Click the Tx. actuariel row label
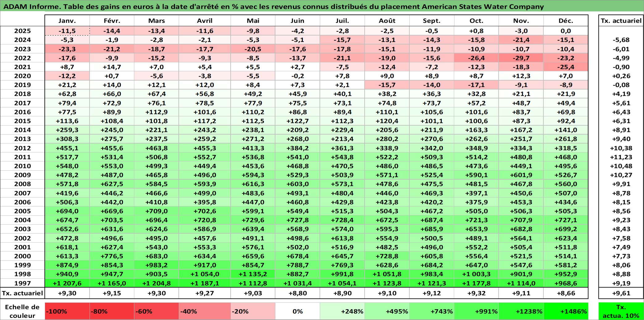This screenshot has width=644, height=320. [23, 293]
